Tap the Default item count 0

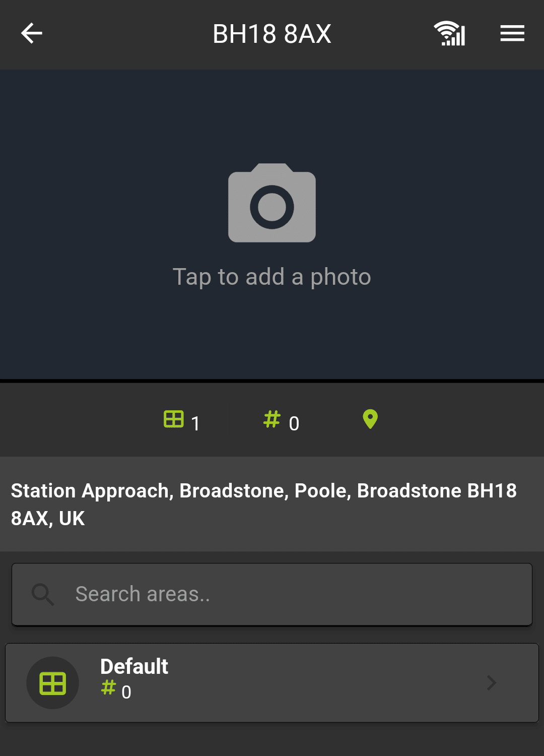point(126,692)
